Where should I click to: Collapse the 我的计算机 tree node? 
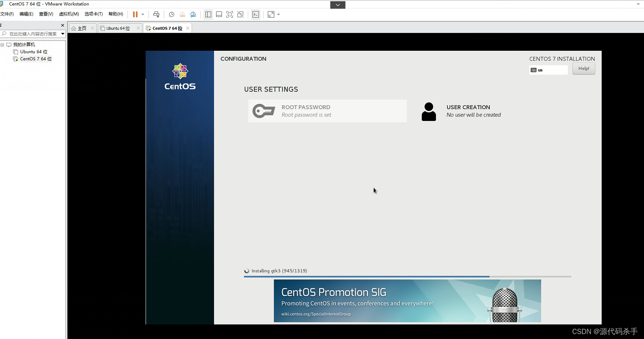pos(2,45)
